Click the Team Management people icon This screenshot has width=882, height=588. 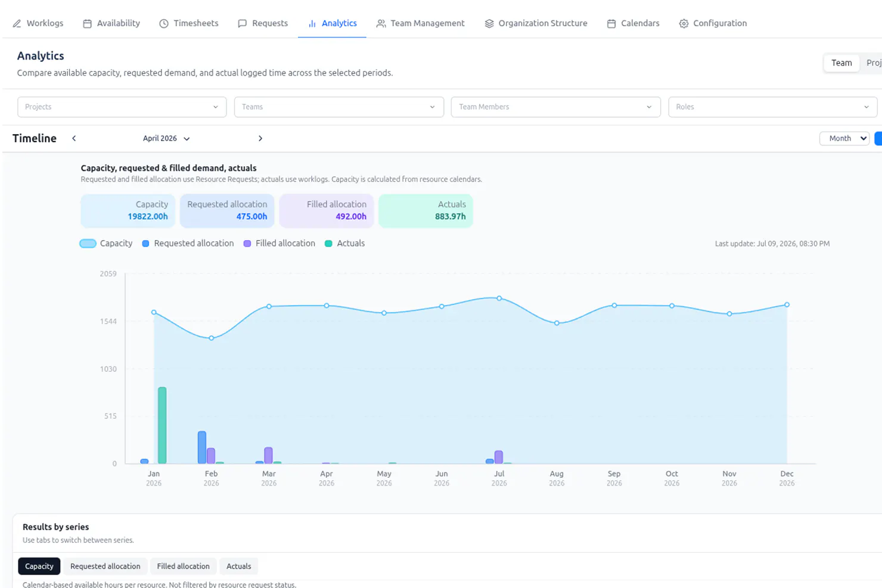[381, 24]
